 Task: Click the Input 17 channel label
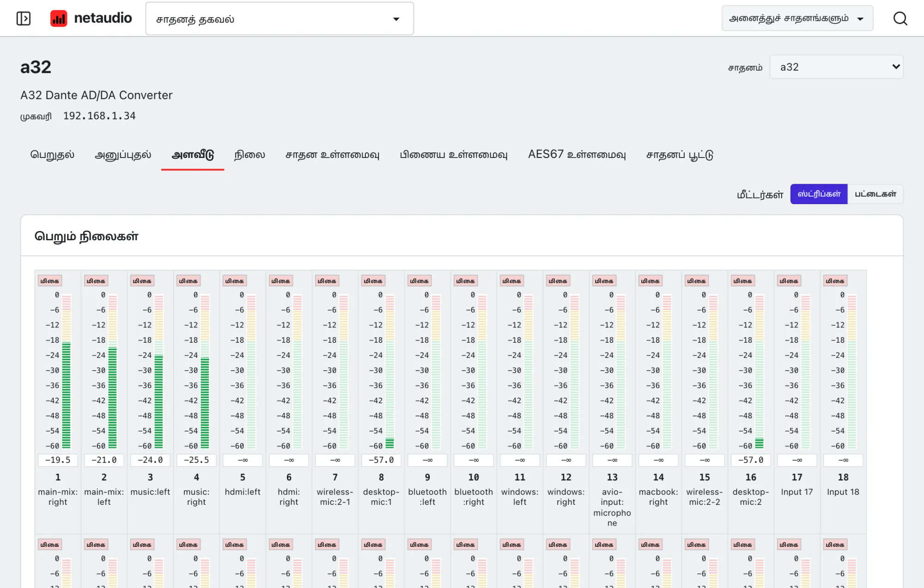[x=797, y=492]
